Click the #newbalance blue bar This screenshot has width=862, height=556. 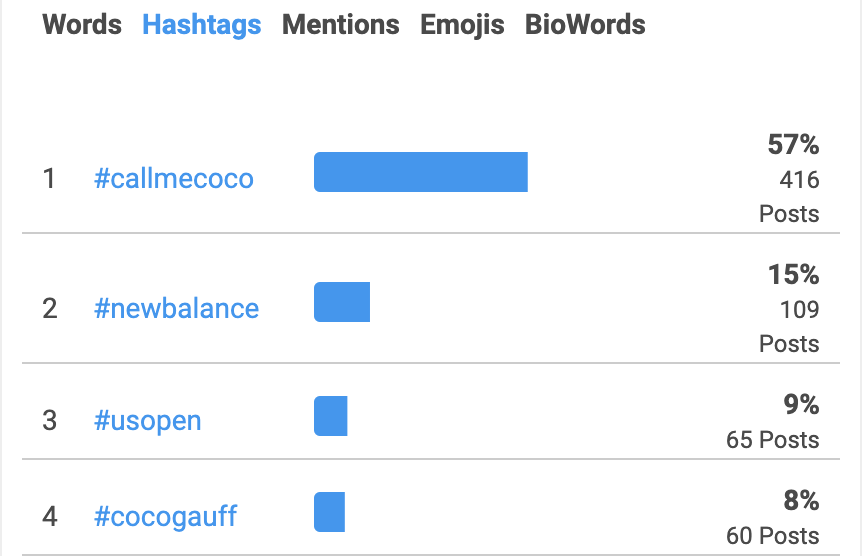point(342,302)
